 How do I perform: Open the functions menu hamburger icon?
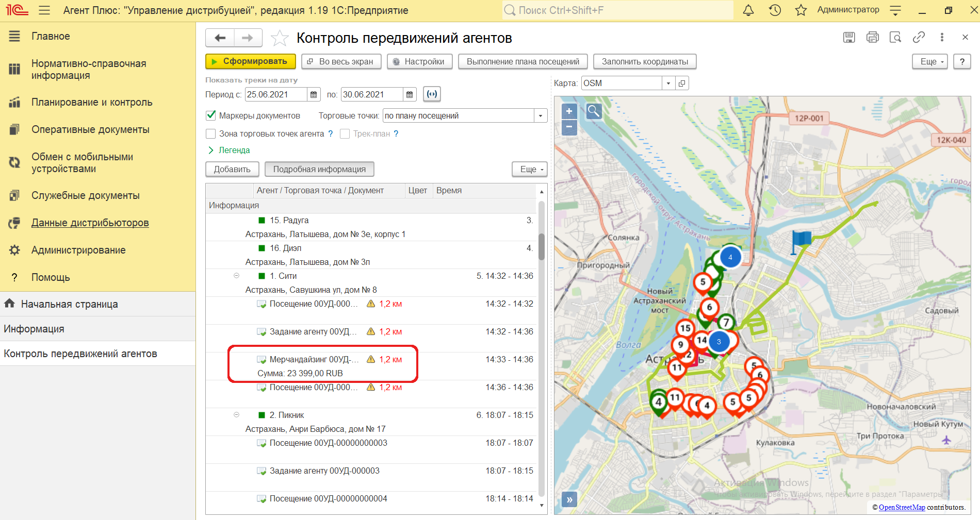pos(44,10)
